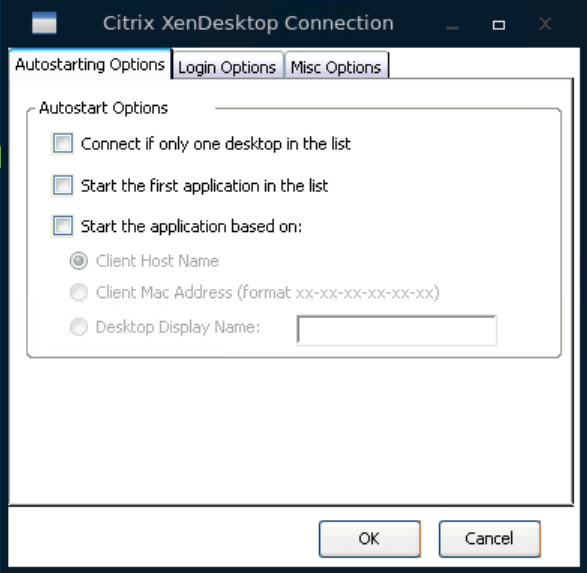Maximize the Citrix XenDesktop Connection window
This screenshot has height=573, width=587.
coord(498,25)
